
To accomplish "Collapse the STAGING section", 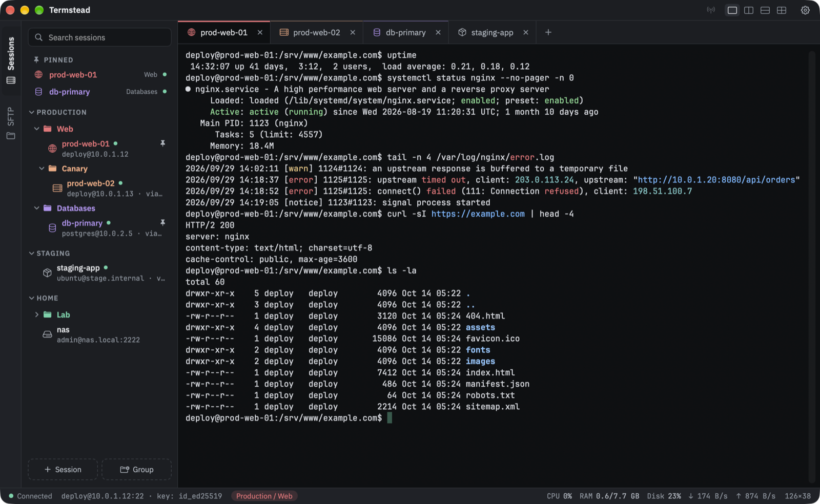I will click(x=31, y=253).
